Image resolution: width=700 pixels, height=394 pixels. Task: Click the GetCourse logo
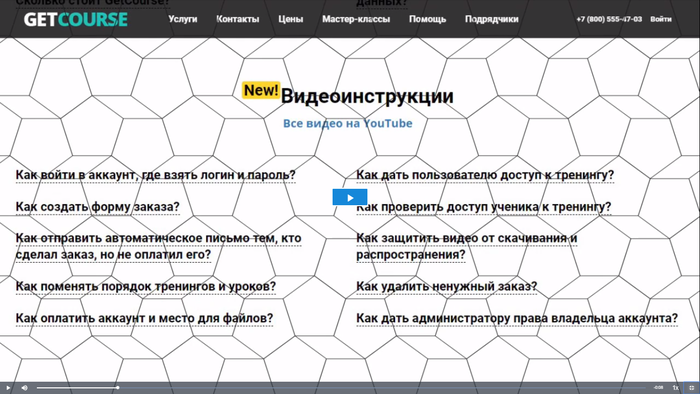pyautogui.click(x=75, y=19)
